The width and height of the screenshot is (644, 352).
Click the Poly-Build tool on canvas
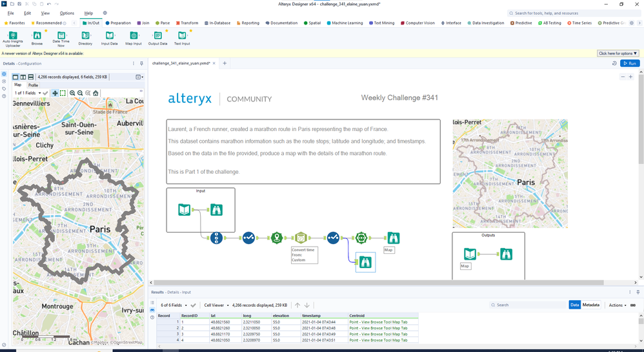tap(361, 238)
